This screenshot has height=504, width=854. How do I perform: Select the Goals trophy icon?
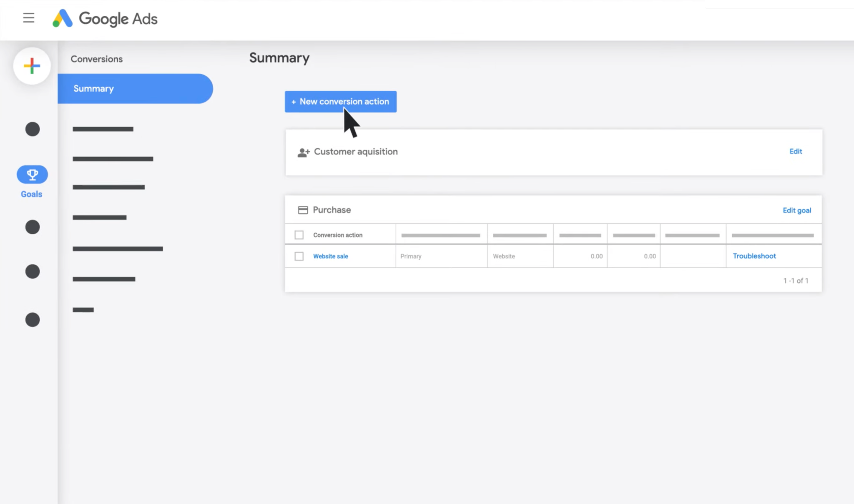[32, 174]
